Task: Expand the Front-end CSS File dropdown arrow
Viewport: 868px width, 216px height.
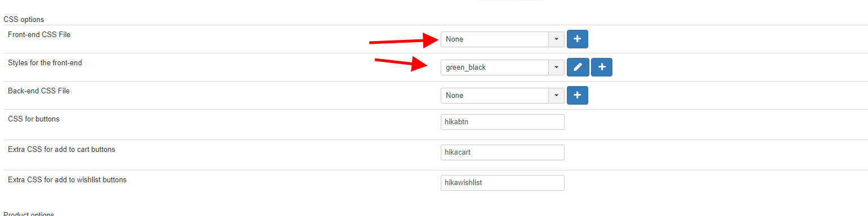Action: click(556, 39)
